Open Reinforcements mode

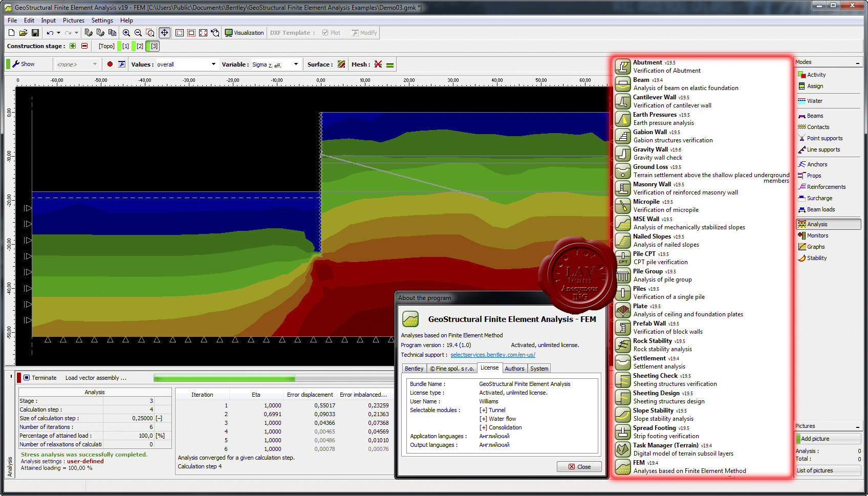click(822, 187)
